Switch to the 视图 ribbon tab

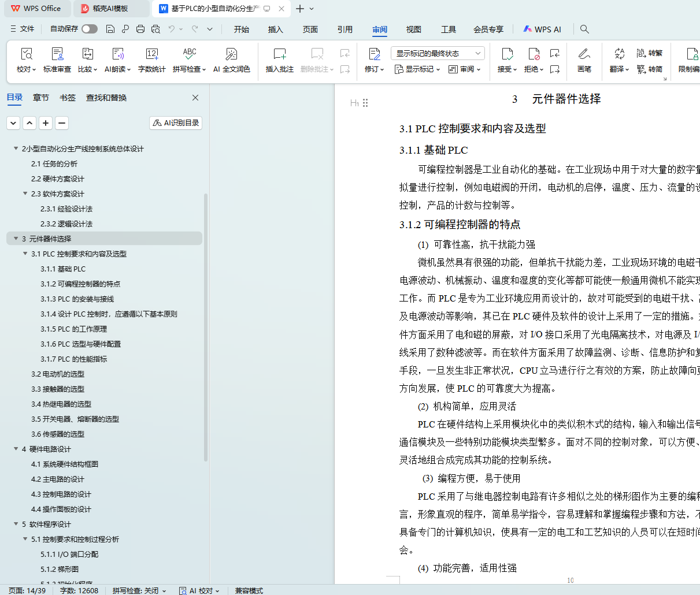pyautogui.click(x=413, y=29)
